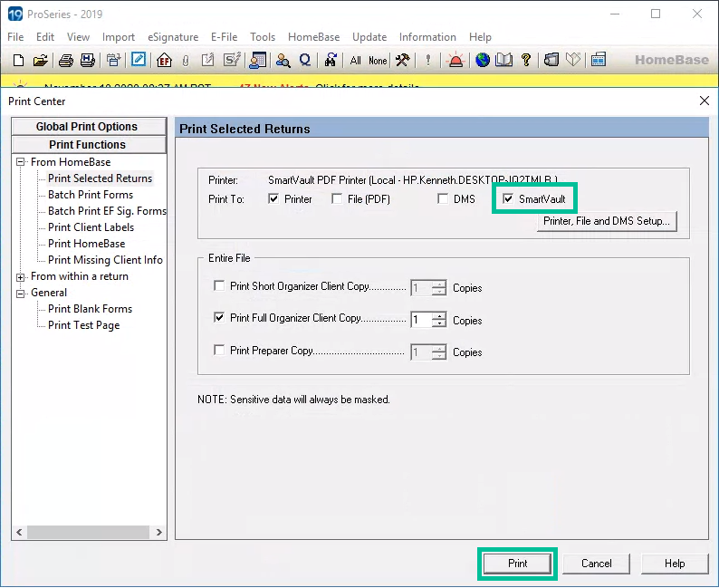The image size is (719, 588).
Task: Open the E-File menu
Action: [x=224, y=36]
